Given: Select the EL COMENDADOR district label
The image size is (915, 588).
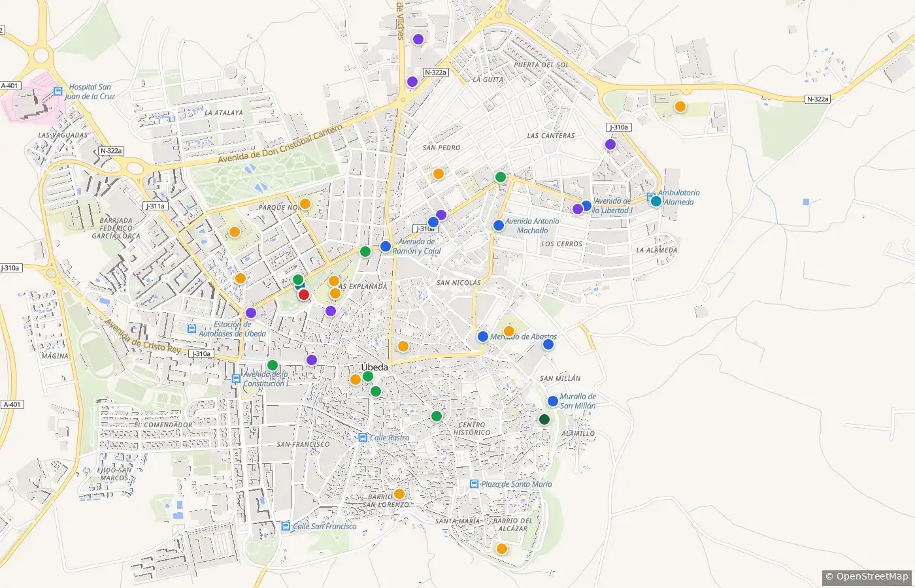Looking at the screenshot, I should (x=163, y=425).
